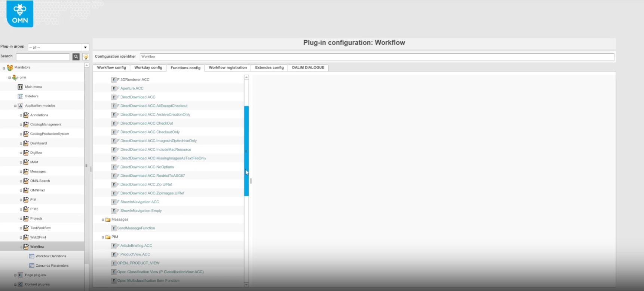Select the Workflow tree item
The height and width of the screenshot is (291, 644).
tap(37, 247)
